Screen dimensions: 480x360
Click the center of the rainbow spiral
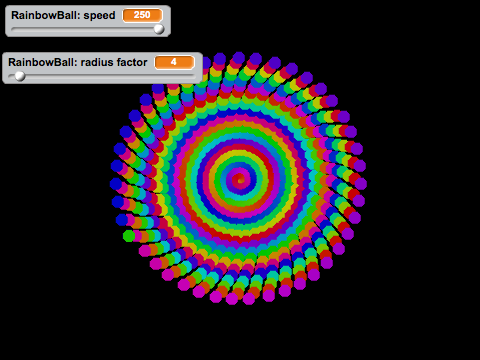[240, 180]
